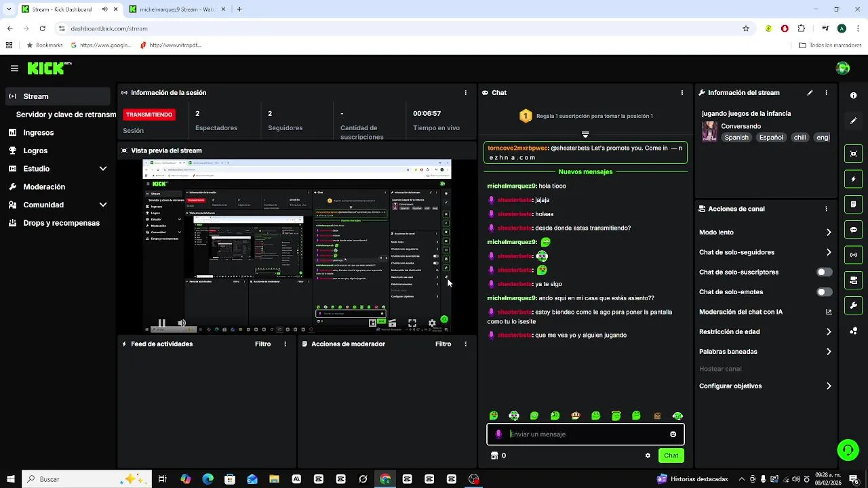Edit stream info with the pencil icon
The image size is (868, 488).
pyautogui.click(x=810, y=93)
